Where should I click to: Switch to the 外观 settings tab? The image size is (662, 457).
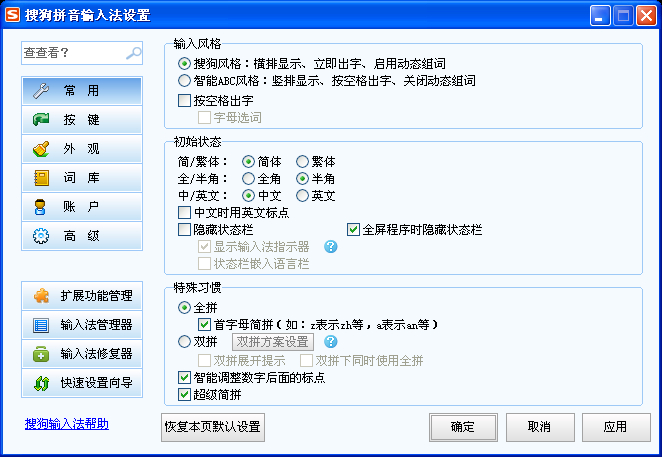[x=82, y=149]
